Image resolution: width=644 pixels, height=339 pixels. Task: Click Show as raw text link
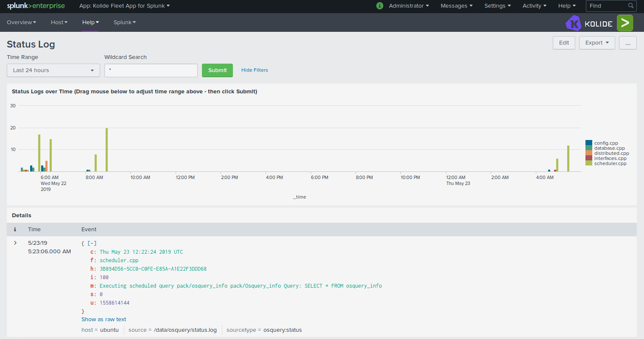pyautogui.click(x=104, y=319)
